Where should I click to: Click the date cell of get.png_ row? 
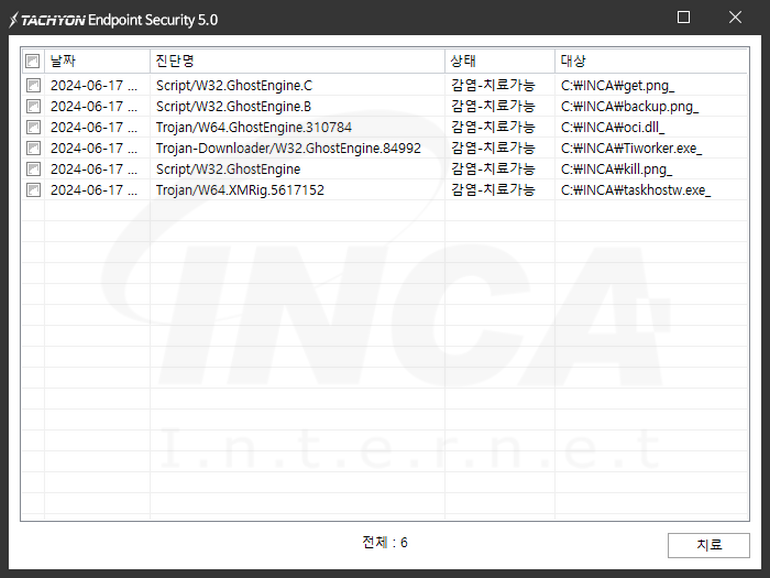(94, 85)
